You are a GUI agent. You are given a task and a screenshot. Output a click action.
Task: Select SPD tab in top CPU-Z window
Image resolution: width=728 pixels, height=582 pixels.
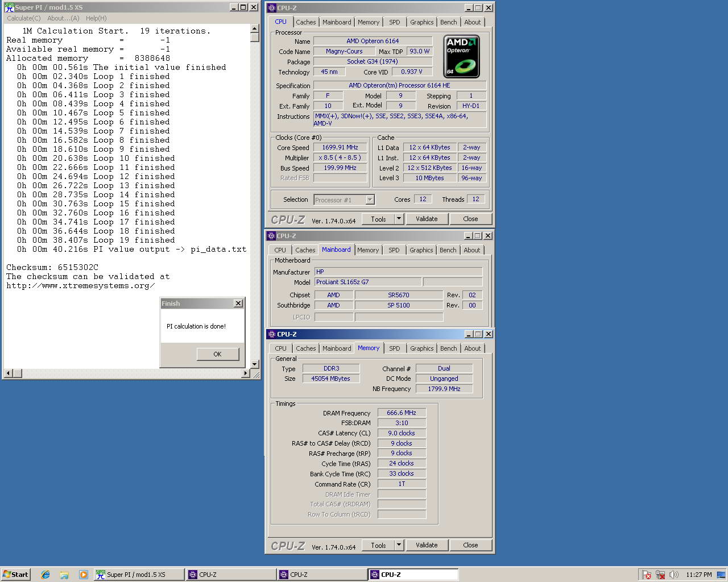[395, 22]
